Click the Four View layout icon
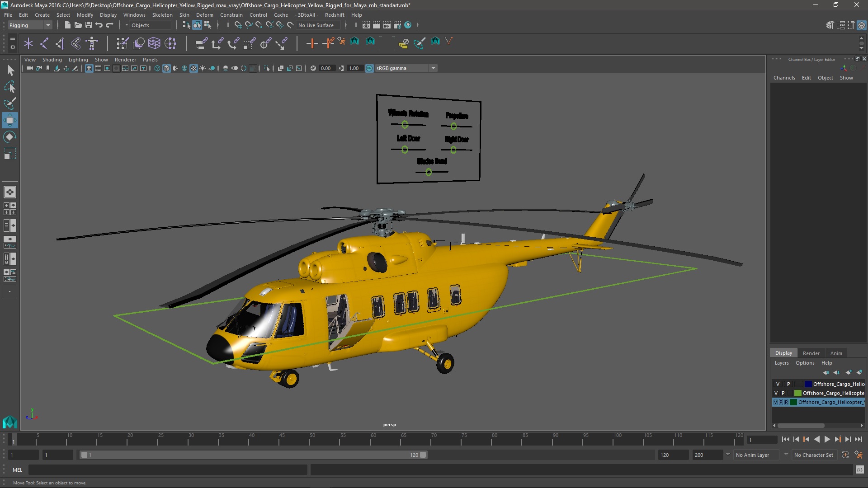Image resolution: width=868 pixels, height=488 pixels. pyautogui.click(x=10, y=209)
